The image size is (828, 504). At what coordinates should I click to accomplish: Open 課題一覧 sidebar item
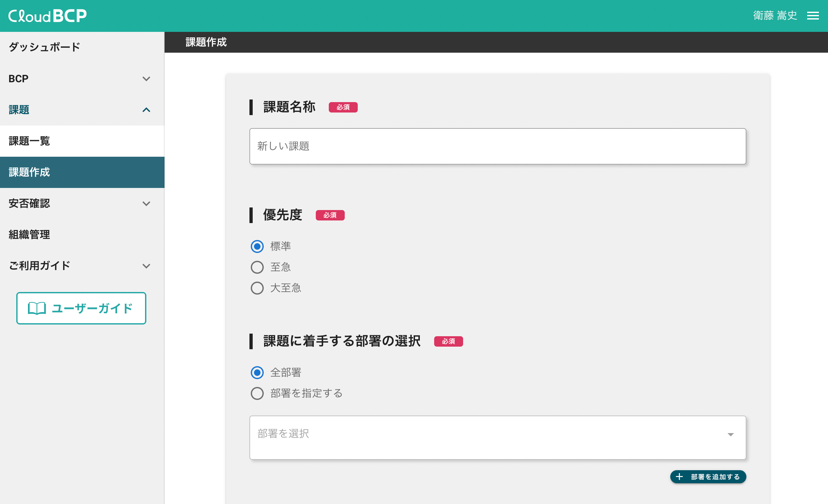[29, 141]
